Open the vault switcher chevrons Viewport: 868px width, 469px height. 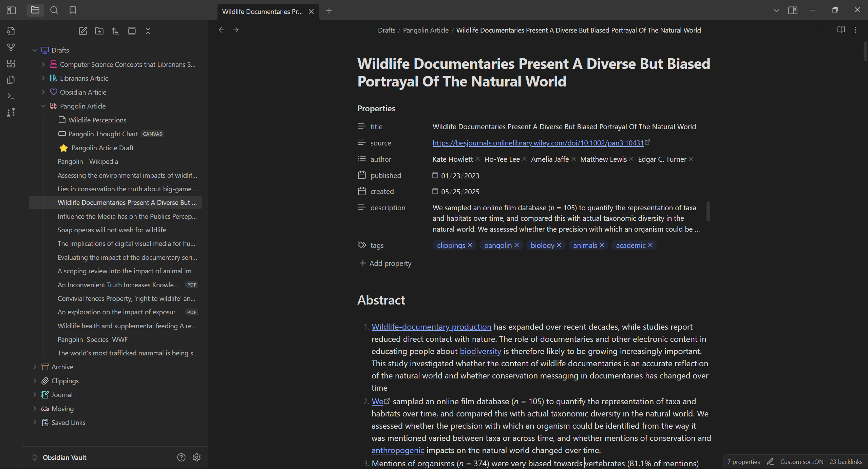click(x=35, y=457)
